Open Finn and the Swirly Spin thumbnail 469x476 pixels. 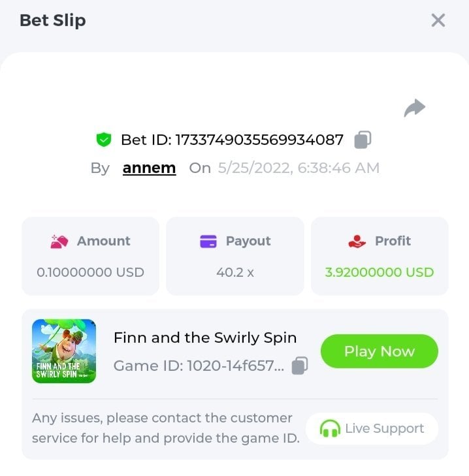coord(64,351)
